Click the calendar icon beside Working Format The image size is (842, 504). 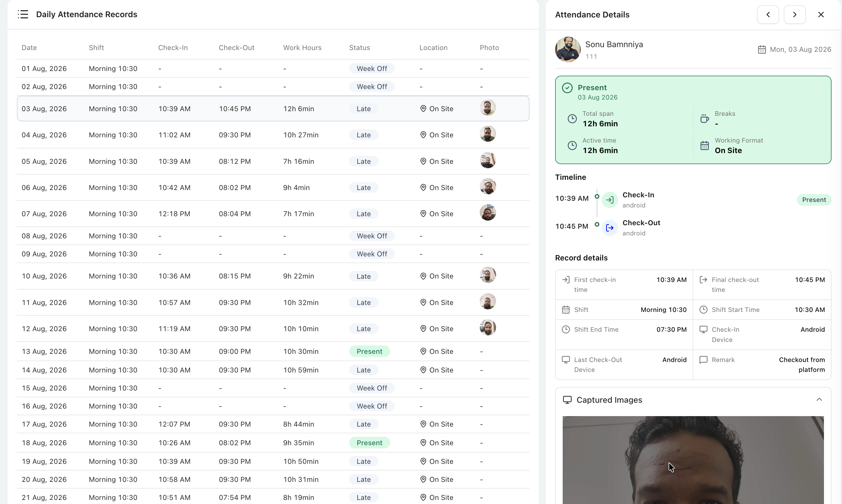coord(704,145)
